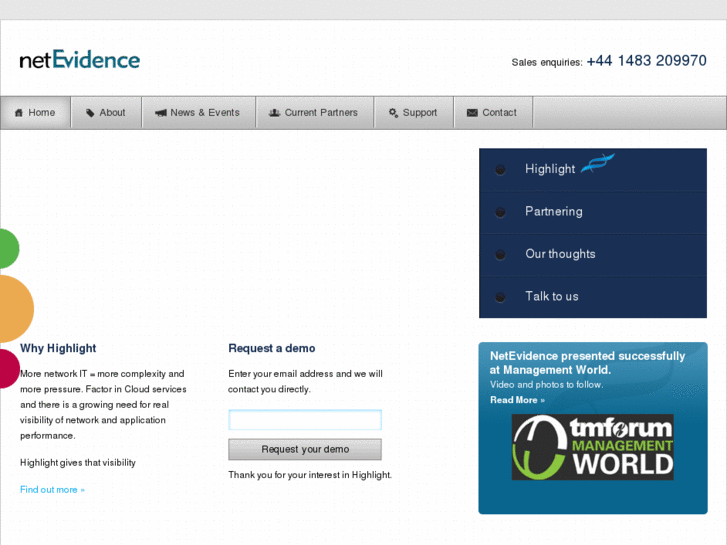Click the crimson circle graphic
This screenshot has width=727, height=545.
point(10,369)
